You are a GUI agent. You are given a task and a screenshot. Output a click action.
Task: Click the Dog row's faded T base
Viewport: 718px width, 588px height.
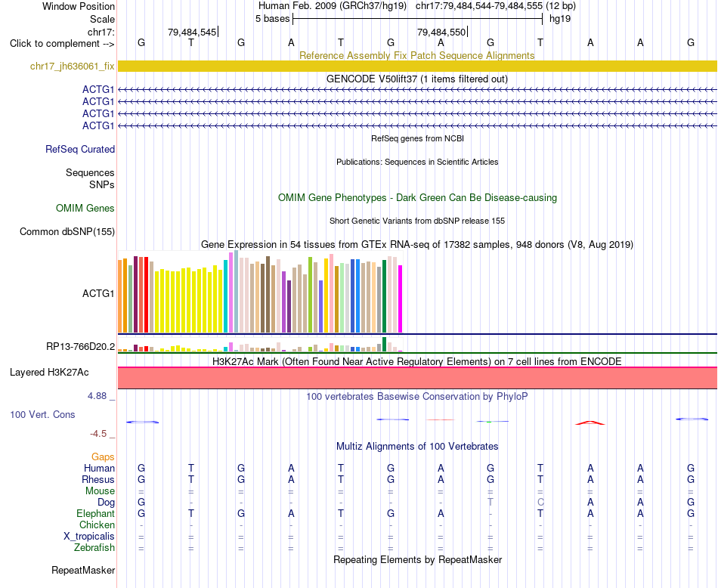pyautogui.click(x=491, y=502)
